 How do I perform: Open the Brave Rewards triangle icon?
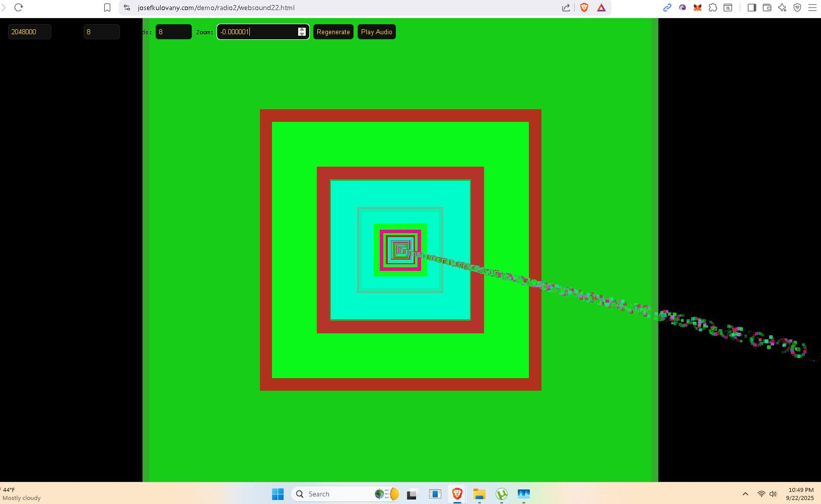[x=601, y=8]
